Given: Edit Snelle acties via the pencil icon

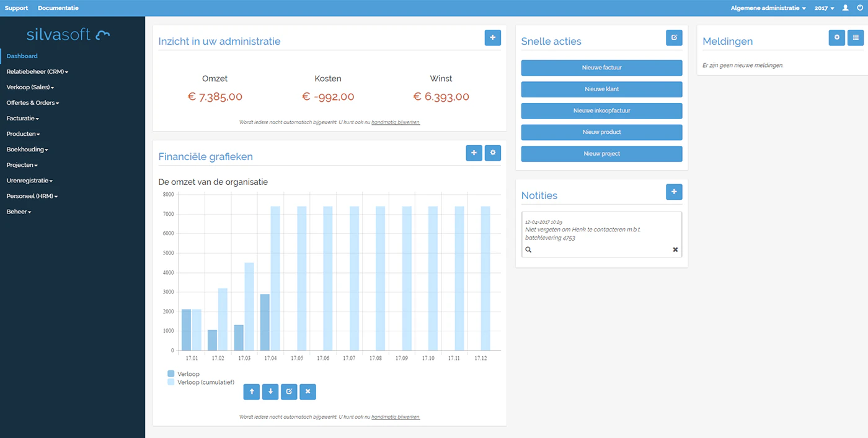Looking at the screenshot, I should point(674,37).
